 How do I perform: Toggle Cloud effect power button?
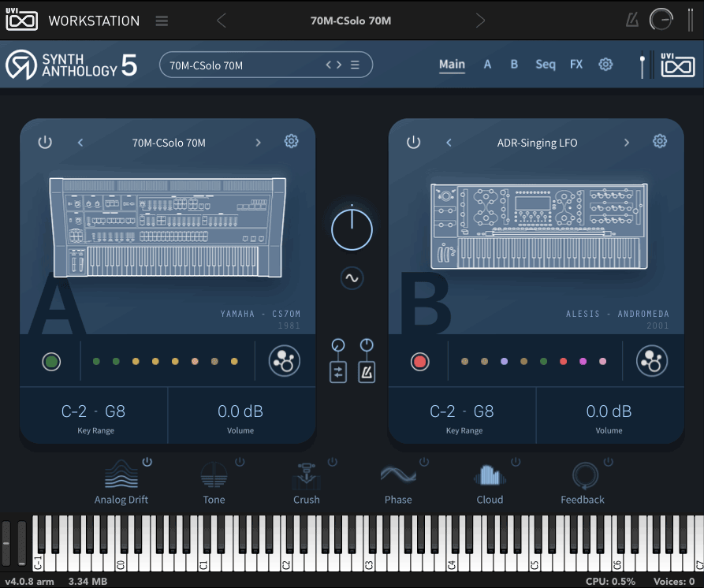[x=516, y=461]
